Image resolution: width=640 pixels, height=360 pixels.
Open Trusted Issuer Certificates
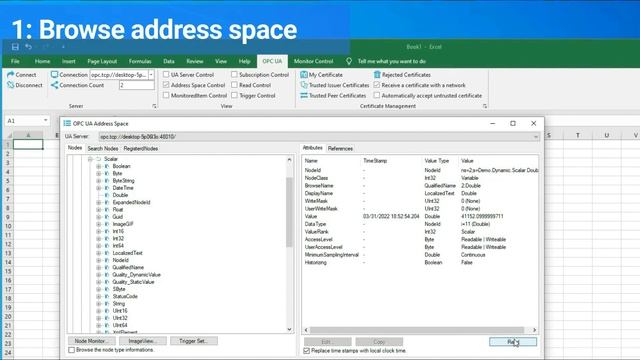click(x=334, y=85)
